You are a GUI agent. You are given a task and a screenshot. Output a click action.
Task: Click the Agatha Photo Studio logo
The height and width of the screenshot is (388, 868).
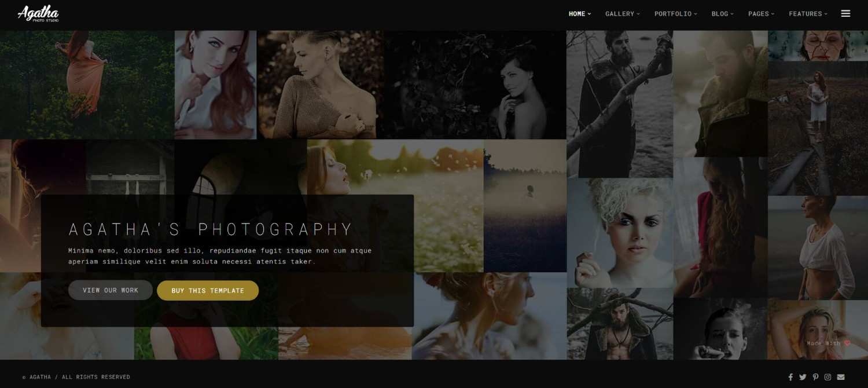[38, 13]
